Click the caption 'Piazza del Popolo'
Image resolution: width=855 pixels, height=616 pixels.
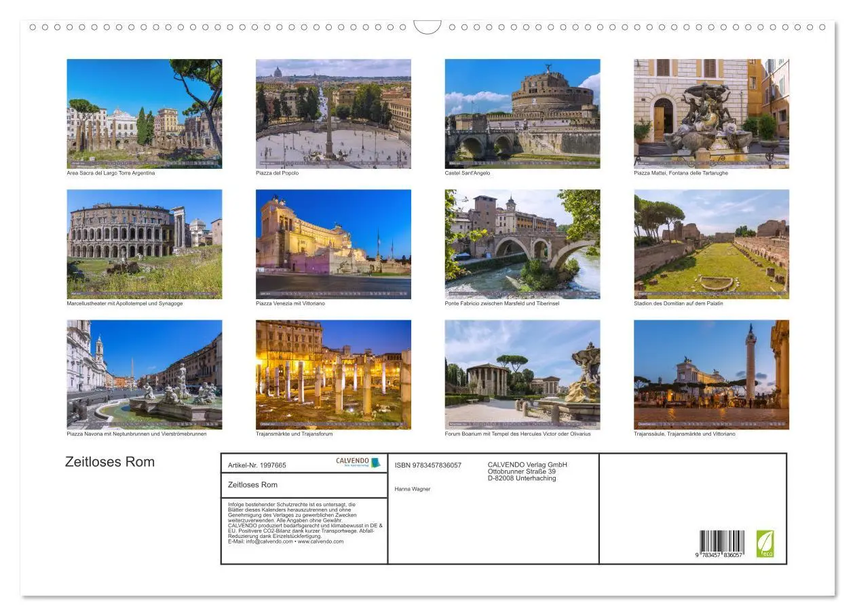tap(277, 173)
